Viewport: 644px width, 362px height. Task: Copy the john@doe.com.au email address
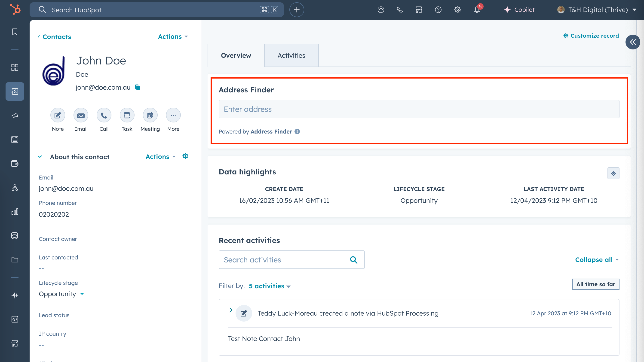[x=138, y=87]
